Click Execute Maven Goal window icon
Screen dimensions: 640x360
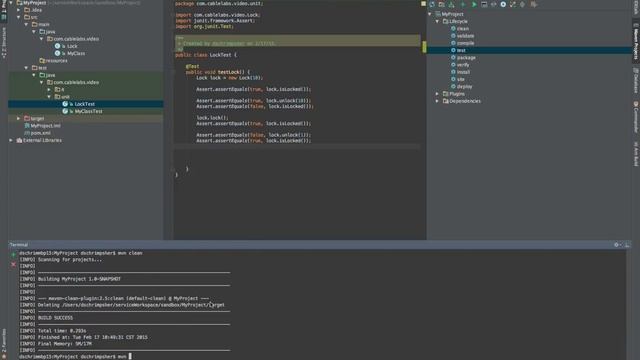[484, 4]
